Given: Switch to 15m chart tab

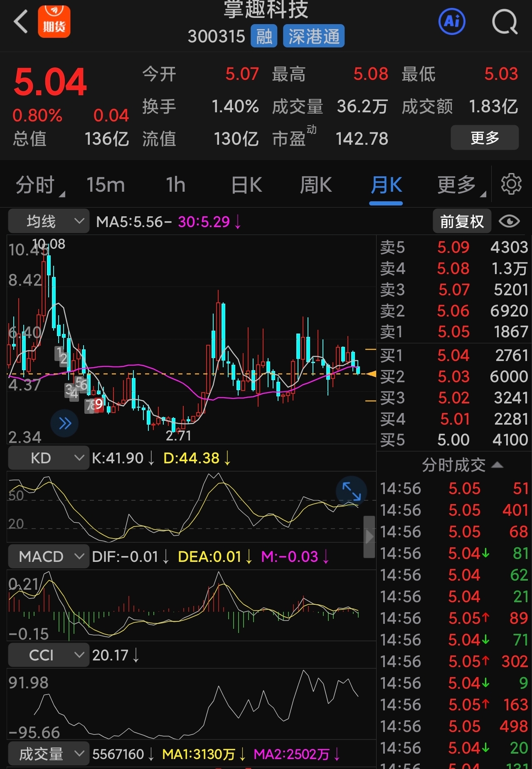Looking at the screenshot, I should pos(106,185).
